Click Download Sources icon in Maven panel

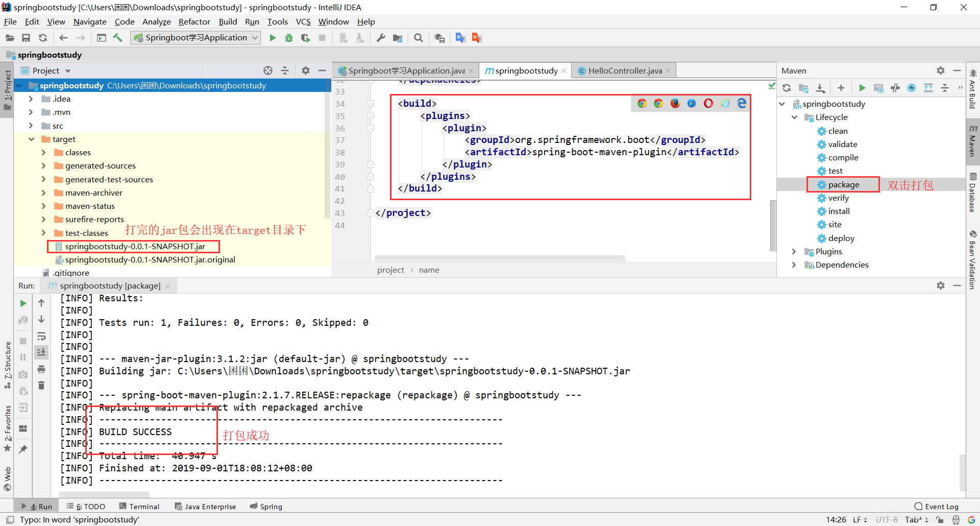point(820,88)
